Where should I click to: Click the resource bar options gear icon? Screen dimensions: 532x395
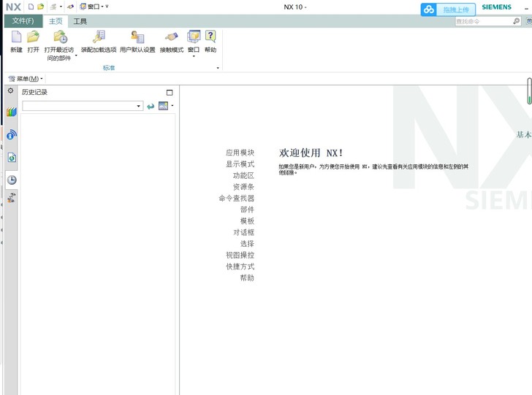coord(10,91)
